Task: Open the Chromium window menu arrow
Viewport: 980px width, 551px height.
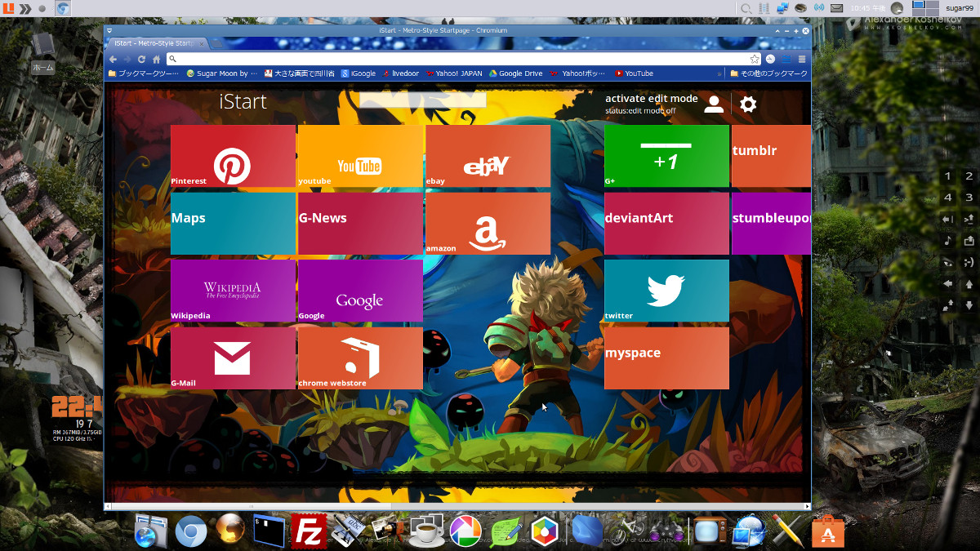Action: click(x=110, y=30)
